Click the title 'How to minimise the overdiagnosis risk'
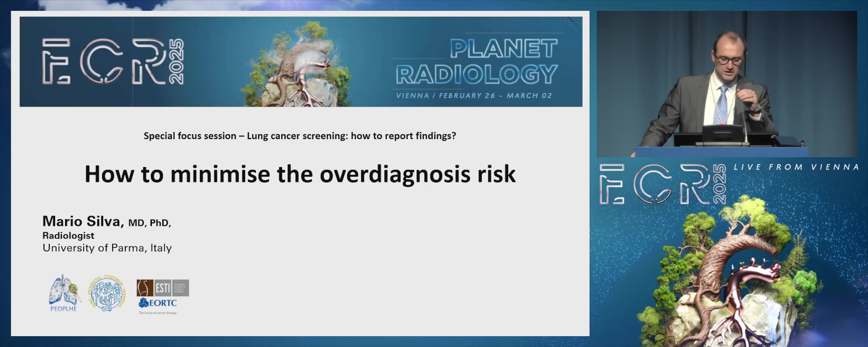The height and width of the screenshot is (347, 868). click(x=300, y=174)
